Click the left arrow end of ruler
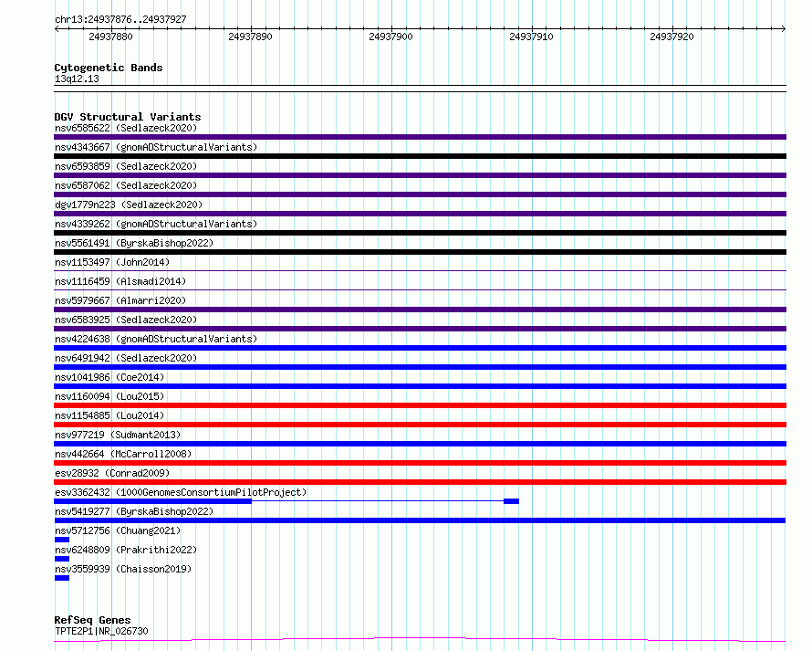 point(57,28)
